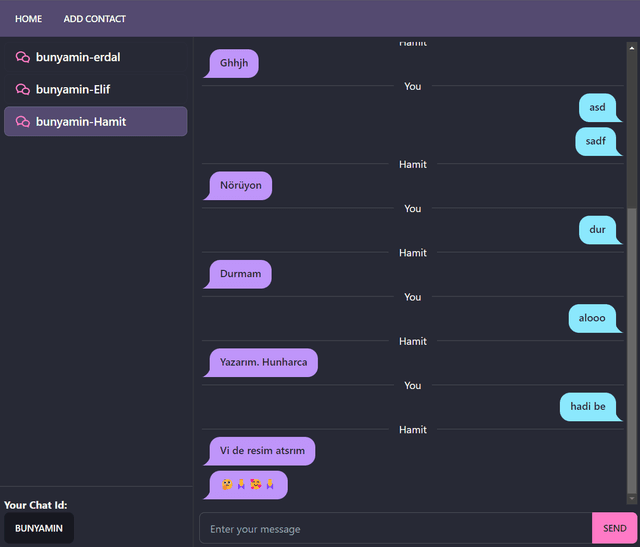Screen dimensions: 640x547
Task: Click scrollbar up arrow in chat
Action: (632, 48)
